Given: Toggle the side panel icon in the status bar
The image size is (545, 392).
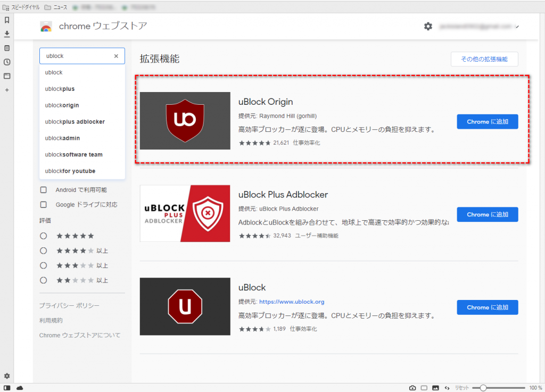Looking at the screenshot, I should pos(7,388).
